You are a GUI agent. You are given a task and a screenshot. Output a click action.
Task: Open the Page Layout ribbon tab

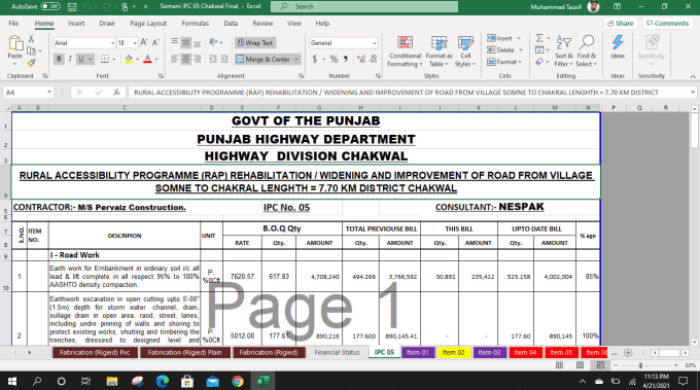tap(148, 23)
